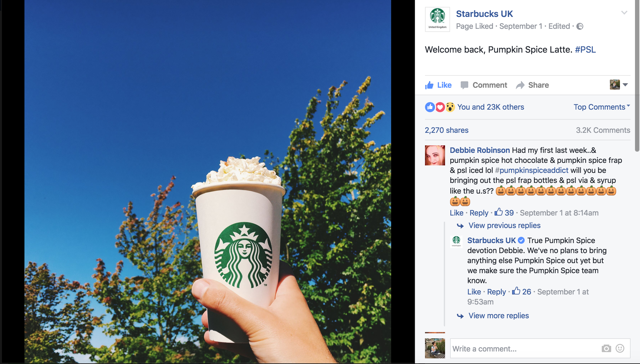Viewport: 640px width, 364px height.
Task: Like Debbie Robinson's comment
Action: pos(457,213)
